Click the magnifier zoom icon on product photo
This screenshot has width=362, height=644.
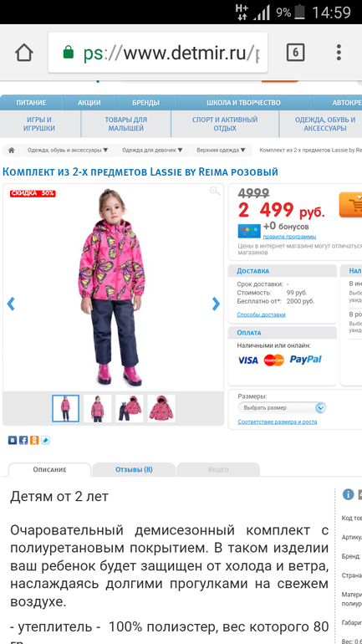click(x=215, y=191)
